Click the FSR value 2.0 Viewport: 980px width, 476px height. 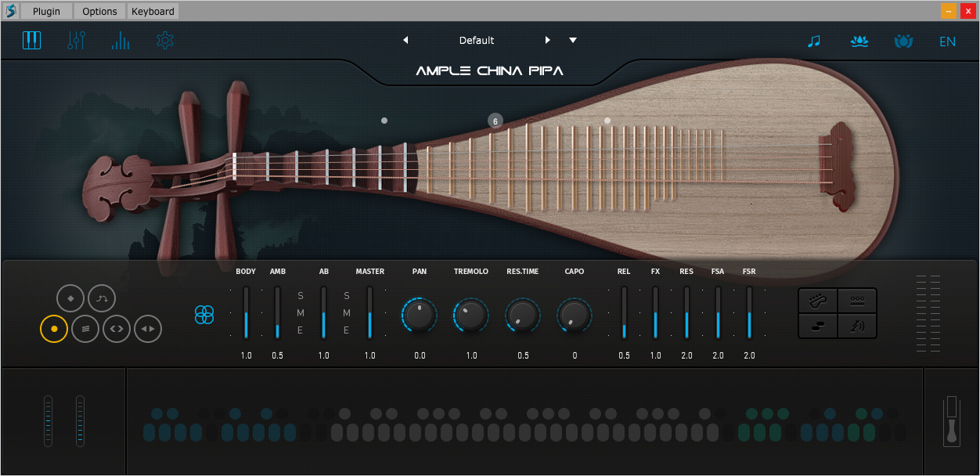pyautogui.click(x=749, y=355)
